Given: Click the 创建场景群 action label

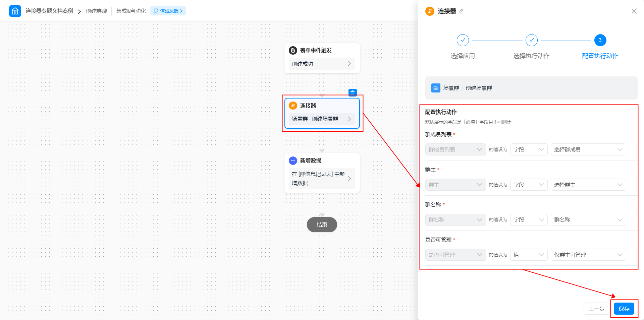Looking at the screenshot, I should point(479,88).
